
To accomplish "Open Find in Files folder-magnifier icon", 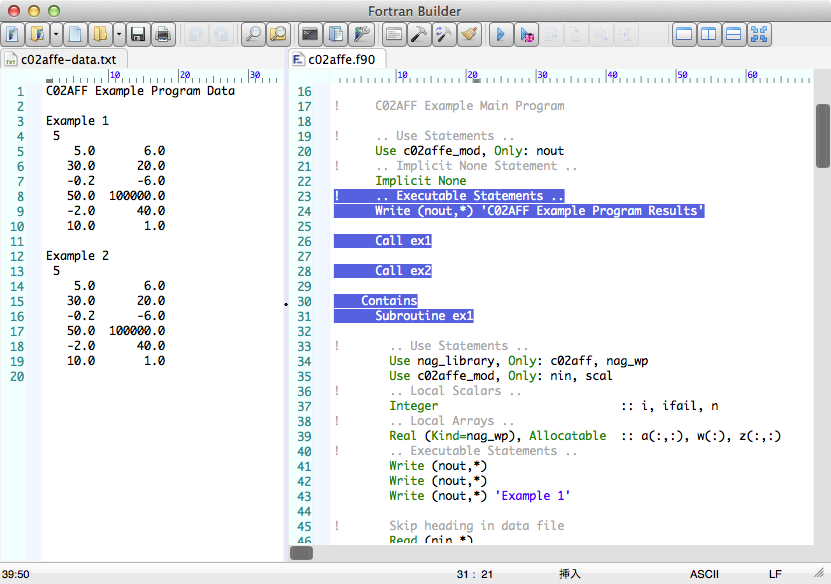I will pos(278,35).
